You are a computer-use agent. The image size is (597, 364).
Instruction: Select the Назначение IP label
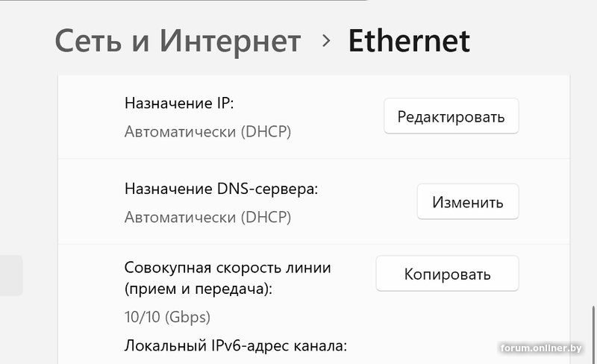[x=179, y=103]
